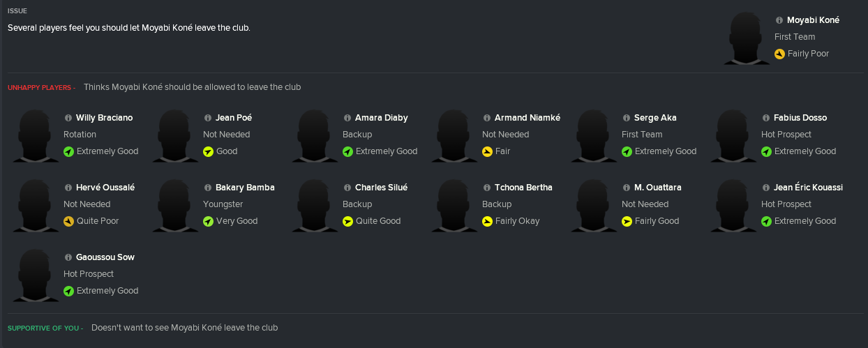Click the info icon beside Jean Poé
This screenshot has width=868, height=348.
click(208, 118)
